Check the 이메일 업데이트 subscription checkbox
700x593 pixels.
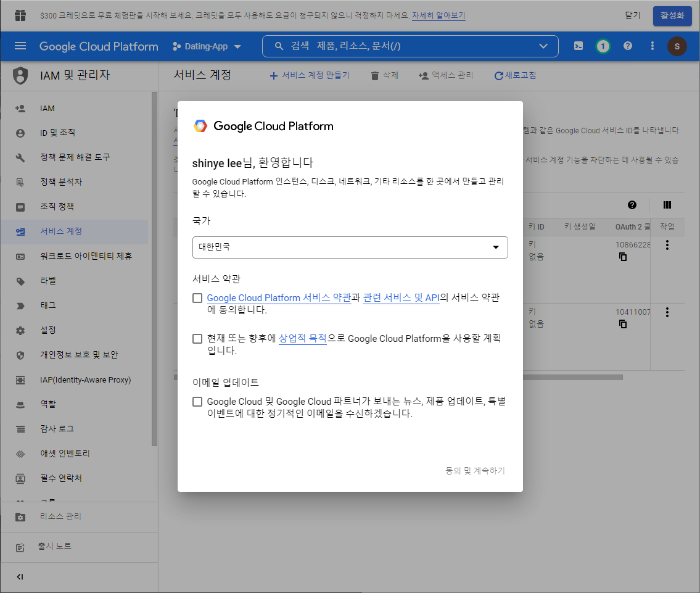197,402
